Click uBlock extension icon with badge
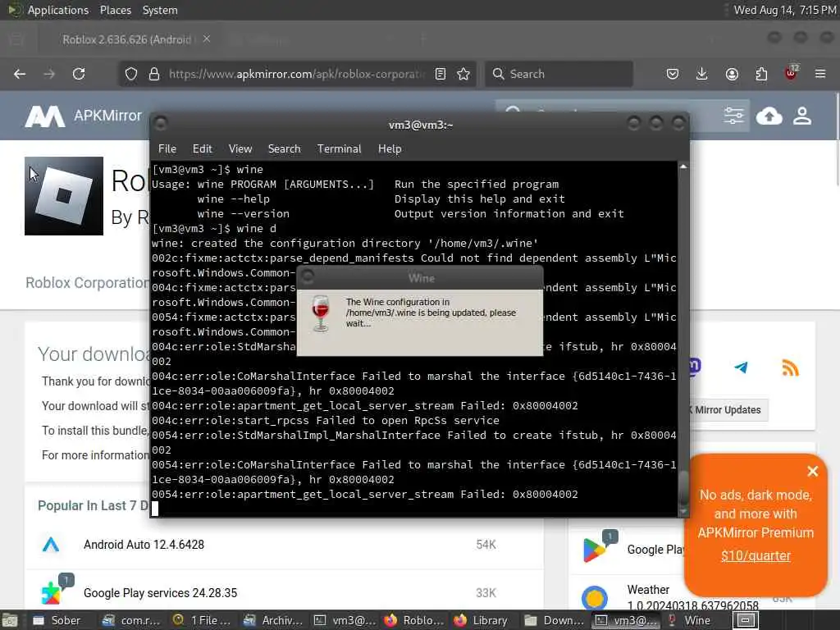Screen dimensions: 840x630 click(792, 73)
